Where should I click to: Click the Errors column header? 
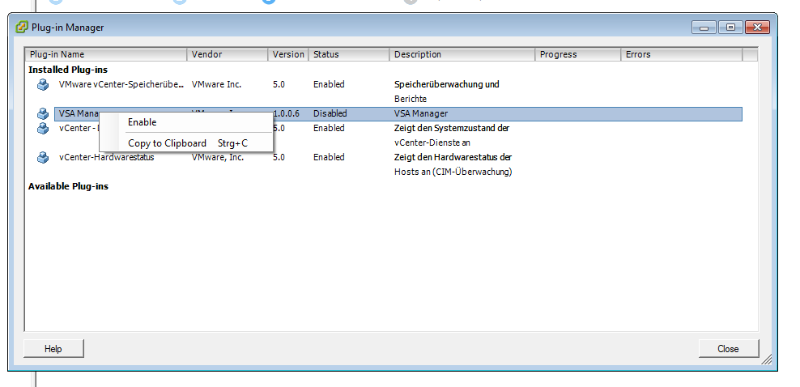click(x=682, y=55)
